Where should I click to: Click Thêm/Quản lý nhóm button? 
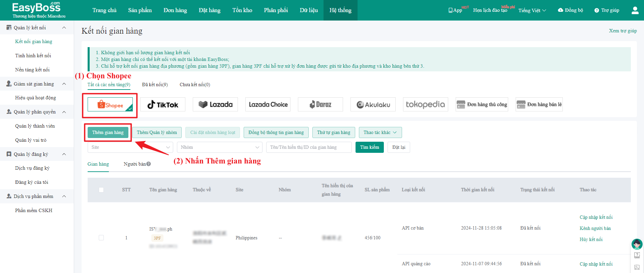(x=157, y=132)
